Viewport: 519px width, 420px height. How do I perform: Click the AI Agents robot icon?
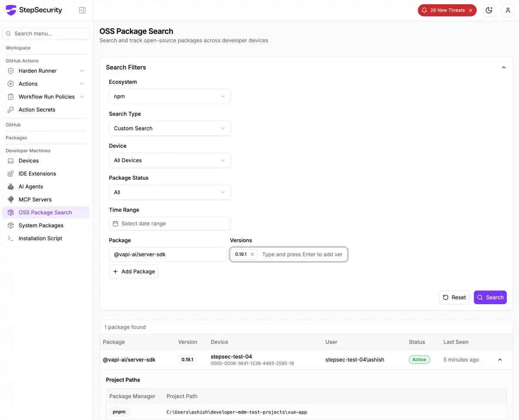11,187
